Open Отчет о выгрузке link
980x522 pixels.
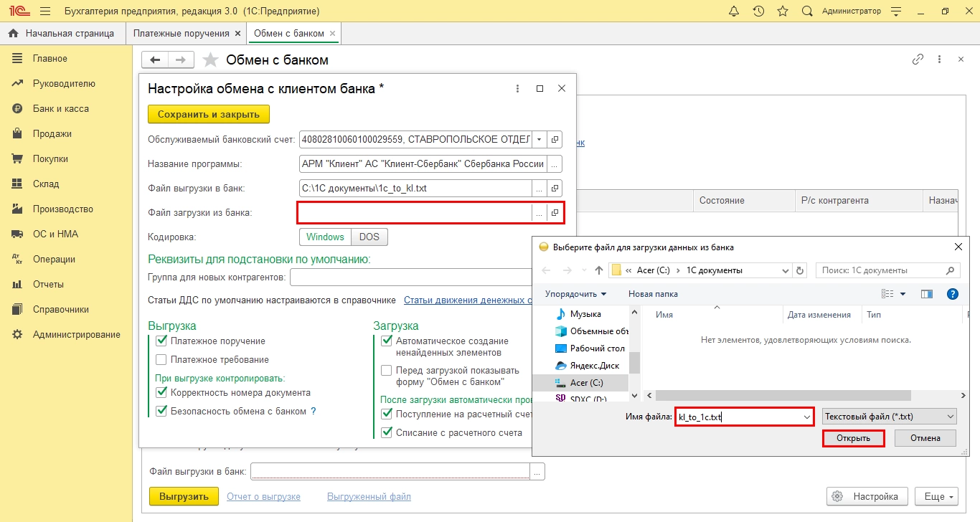tap(263, 496)
